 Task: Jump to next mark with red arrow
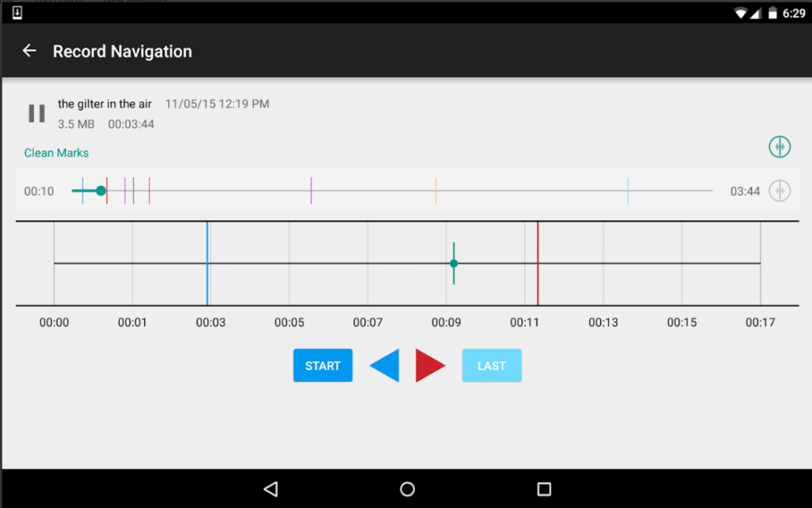[x=430, y=366]
